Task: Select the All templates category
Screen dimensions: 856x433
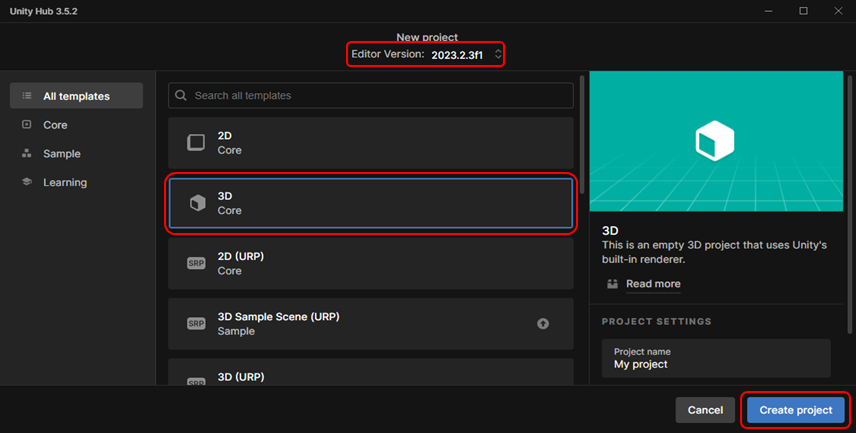Action: (x=76, y=96)
